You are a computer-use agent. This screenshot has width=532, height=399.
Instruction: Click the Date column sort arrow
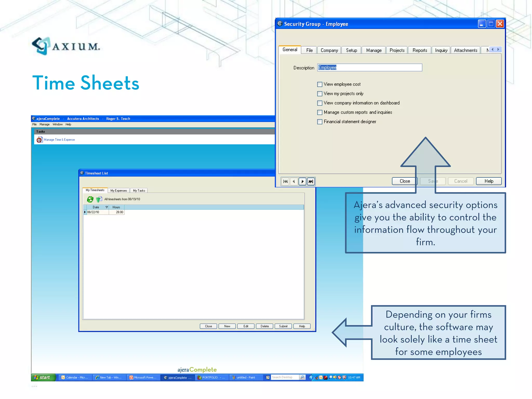(107, 207)
